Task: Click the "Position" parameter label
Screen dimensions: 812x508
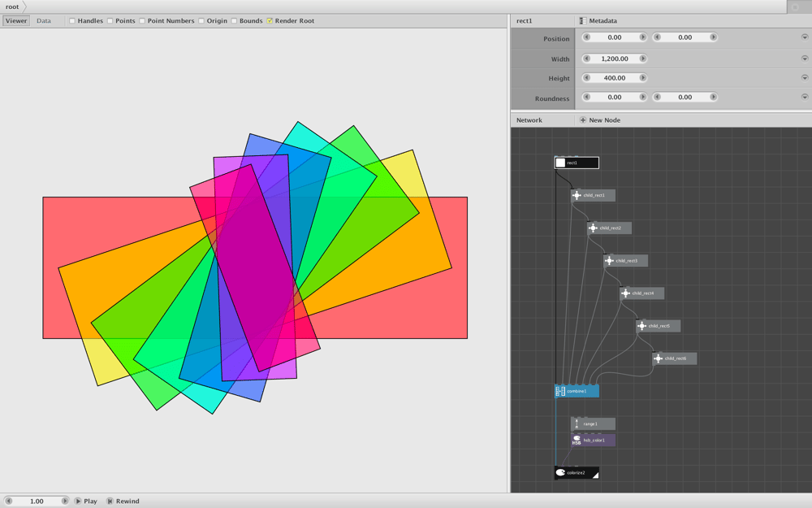Action: [x=556, y=39]
